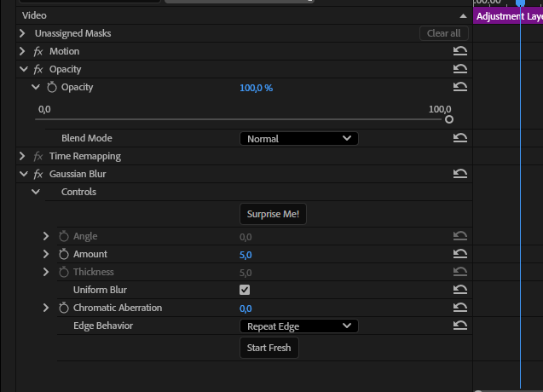The width and height of the screenshot is (543, 392).
Task: Reset the Amount parameter
Action: click(460, 254)
